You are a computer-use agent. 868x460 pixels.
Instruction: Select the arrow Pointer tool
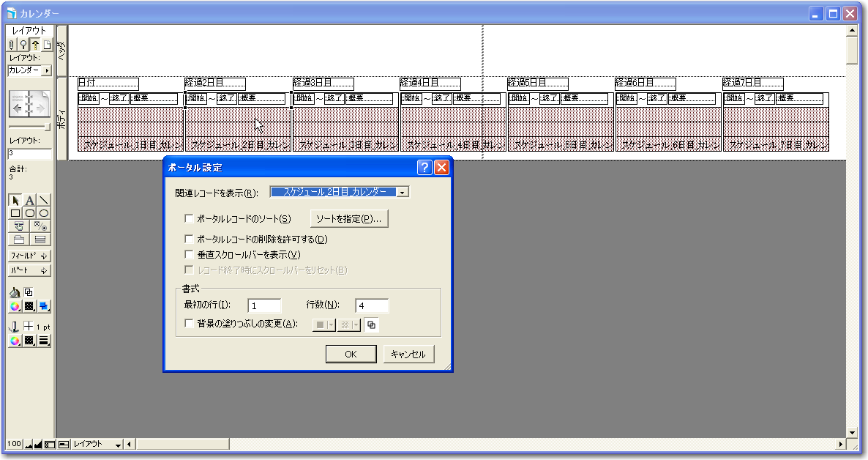(16, 200)
